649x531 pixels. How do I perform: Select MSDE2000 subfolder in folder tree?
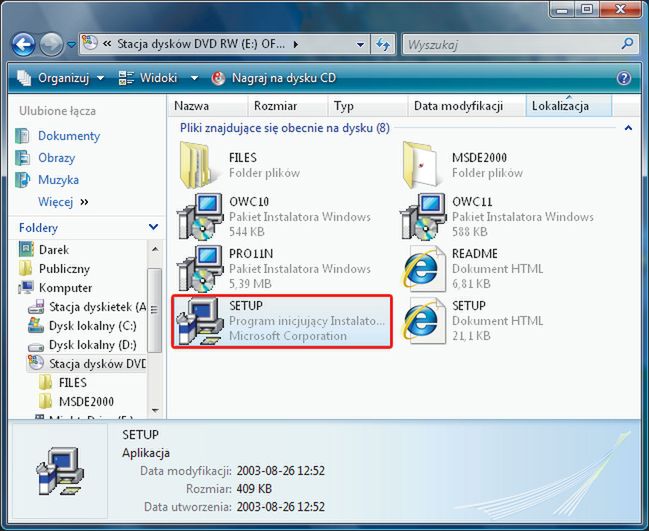87,401
